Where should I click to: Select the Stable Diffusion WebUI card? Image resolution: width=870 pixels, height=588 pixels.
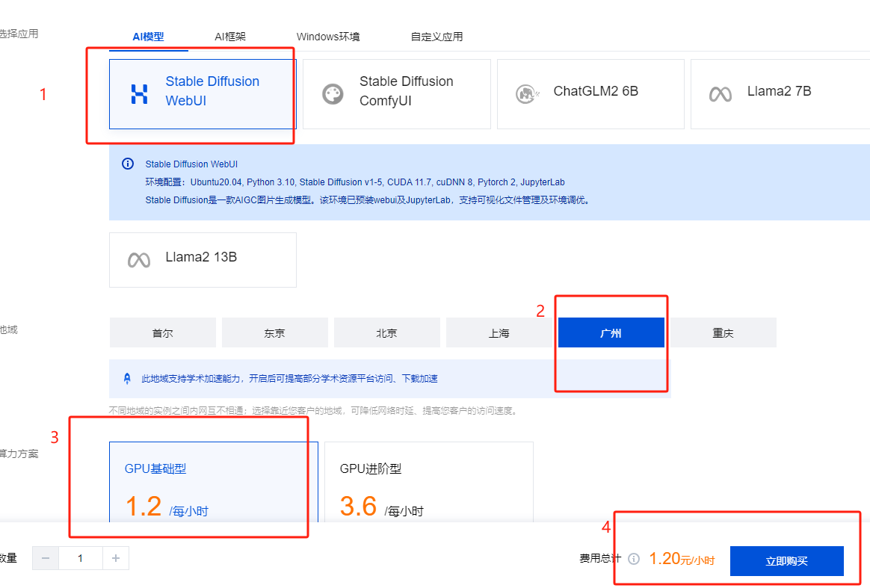pyautogui.click(x=203, y=93)
